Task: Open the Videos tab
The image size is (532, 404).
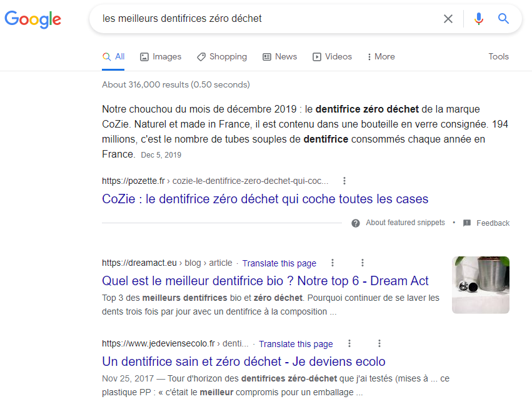Action: point(332,57)
